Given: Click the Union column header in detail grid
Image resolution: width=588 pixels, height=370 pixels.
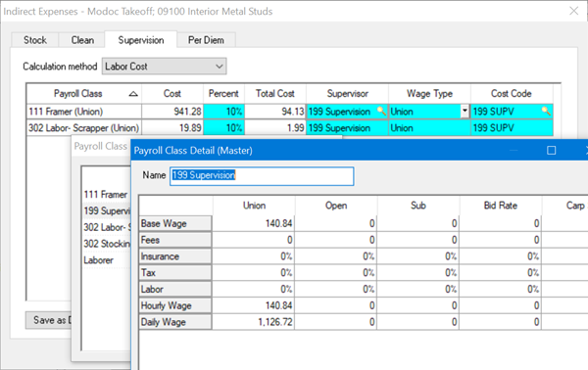Looking at the screenshot, I should point(254,206).
